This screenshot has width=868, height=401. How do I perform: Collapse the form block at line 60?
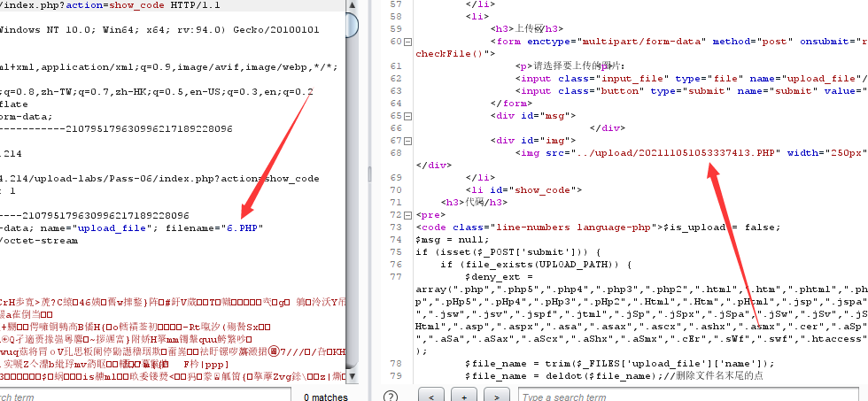(x=408, y=42)
